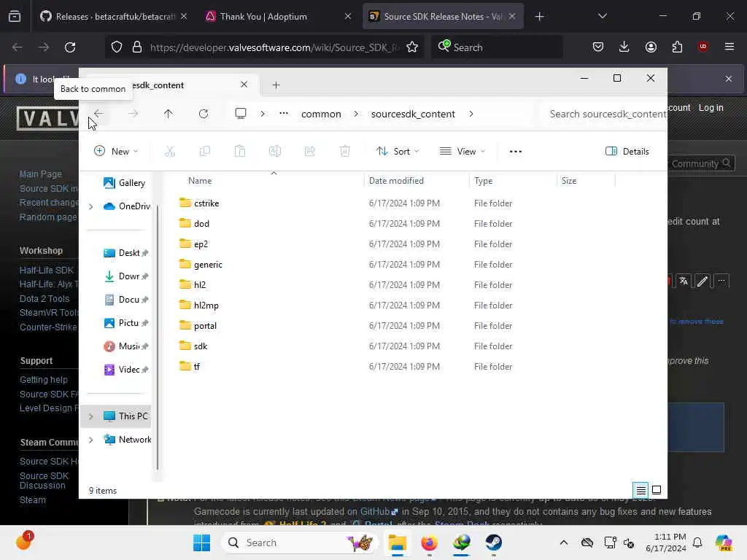Click the Share icon in Explorer toolbar
Image resolution: width=747 pixels, height=560 pixels.
309,152
